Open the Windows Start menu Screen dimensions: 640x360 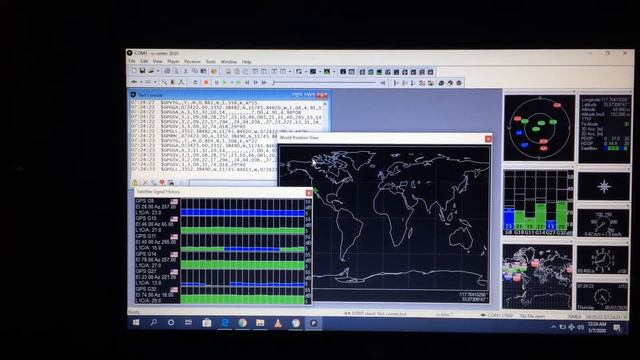[x=136, y=322]
